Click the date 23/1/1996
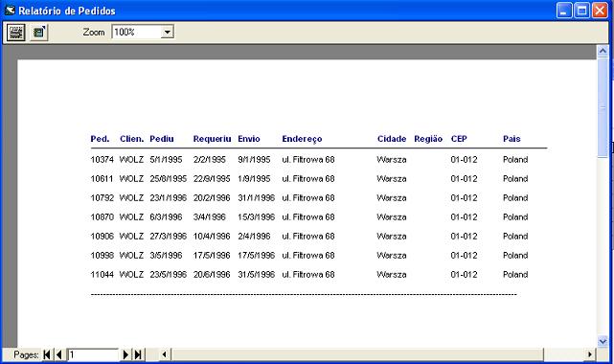This screenshot has height=364, width=614. (168, 198)
